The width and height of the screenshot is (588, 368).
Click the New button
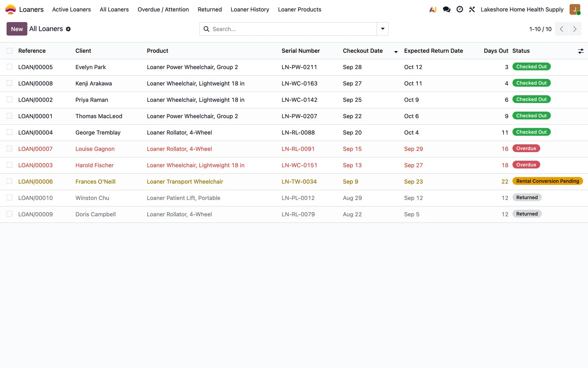[17, 29]
